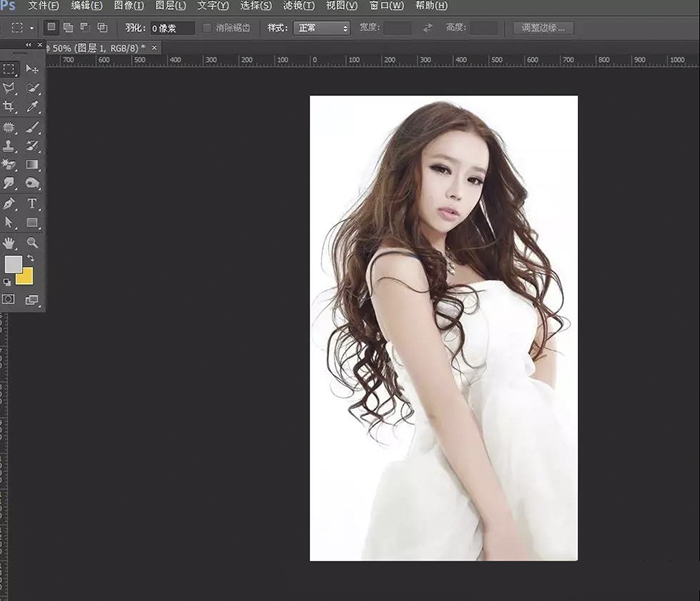Viewport: 700px width, 601px height.
Task: Enable the 消除锯齿 anti-alias checkbox
Action: tap(208, 28)
